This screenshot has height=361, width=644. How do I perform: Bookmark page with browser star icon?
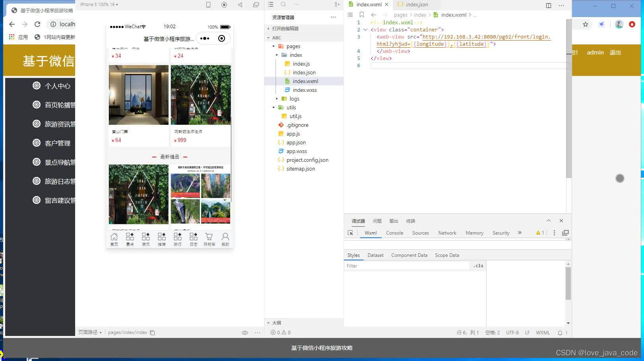[x=586, y=24]
